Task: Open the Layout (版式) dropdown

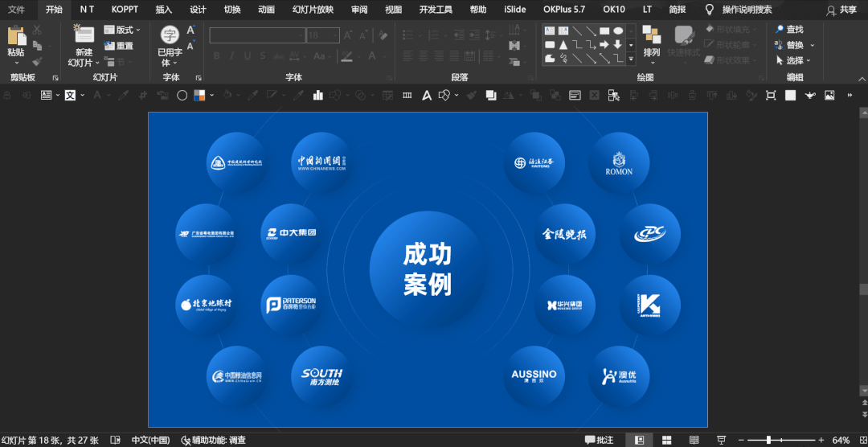Action: [122, 30]
